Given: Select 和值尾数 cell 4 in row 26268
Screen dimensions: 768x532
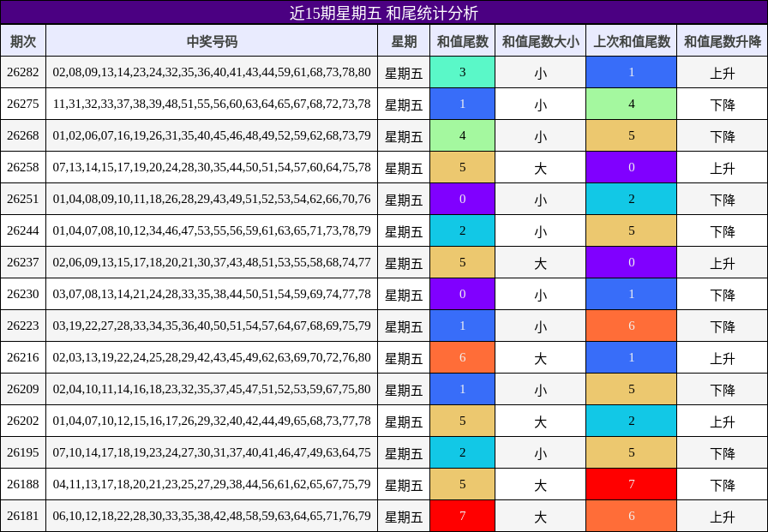Looking at the screenshot, I should (x=462, y=135).
